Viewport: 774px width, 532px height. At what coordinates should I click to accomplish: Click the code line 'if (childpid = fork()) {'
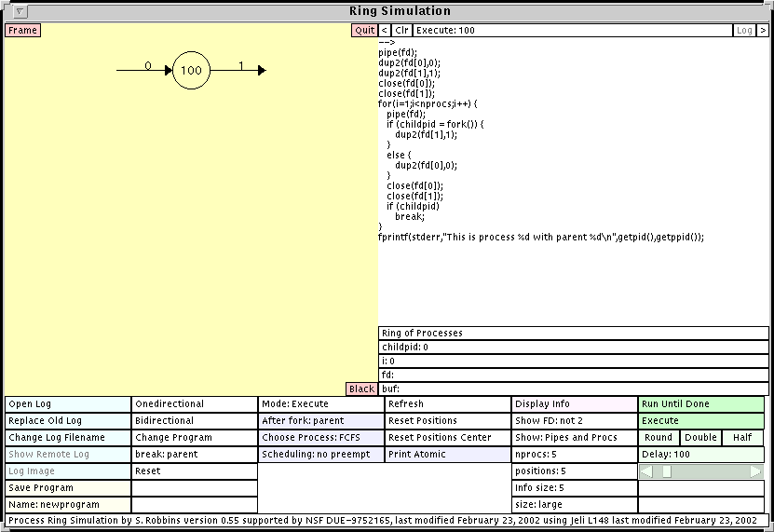435,125
